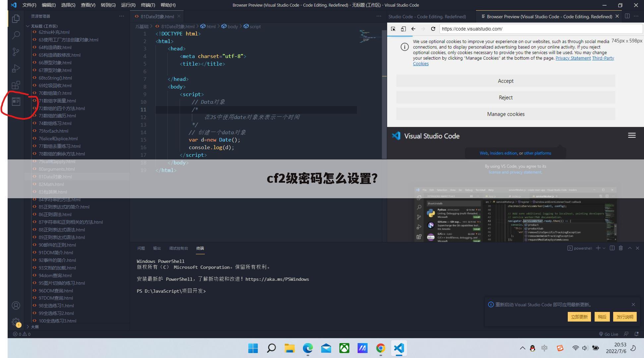
Task: Open 64构造函数.html in the explorer
Action: tap(55, 47)
